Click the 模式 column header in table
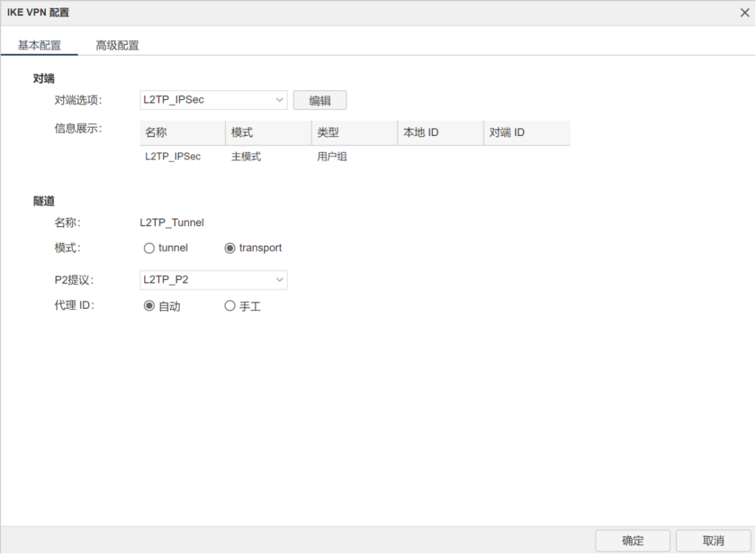The height and width of the screenshot is (554, 756). click(269, 133)
